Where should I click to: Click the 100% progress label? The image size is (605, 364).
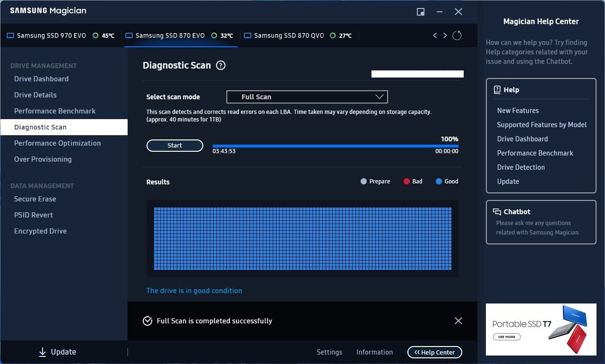coord(449,139)
